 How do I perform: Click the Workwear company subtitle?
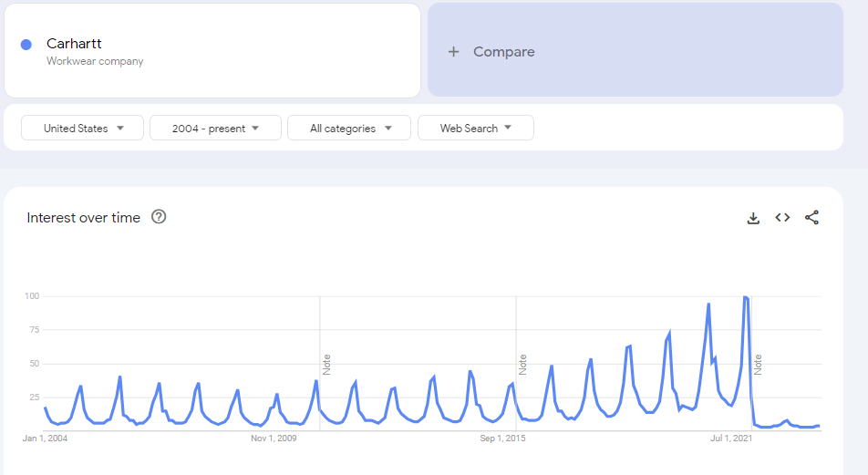(x=95, y=62)
